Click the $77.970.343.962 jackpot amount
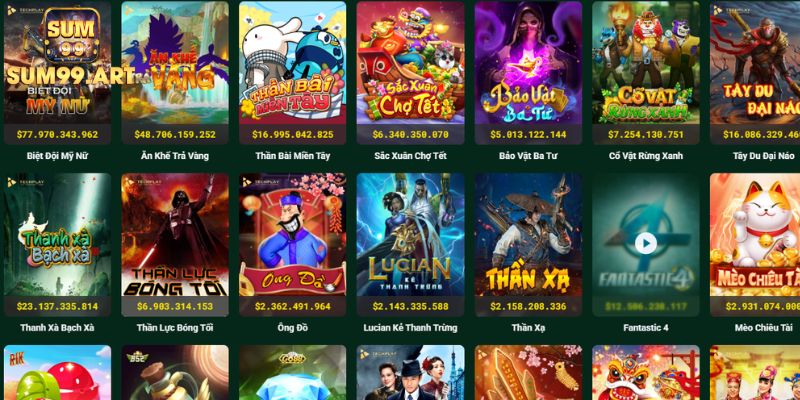Screen dimensions: 800x400 click(x=57, y=135)
